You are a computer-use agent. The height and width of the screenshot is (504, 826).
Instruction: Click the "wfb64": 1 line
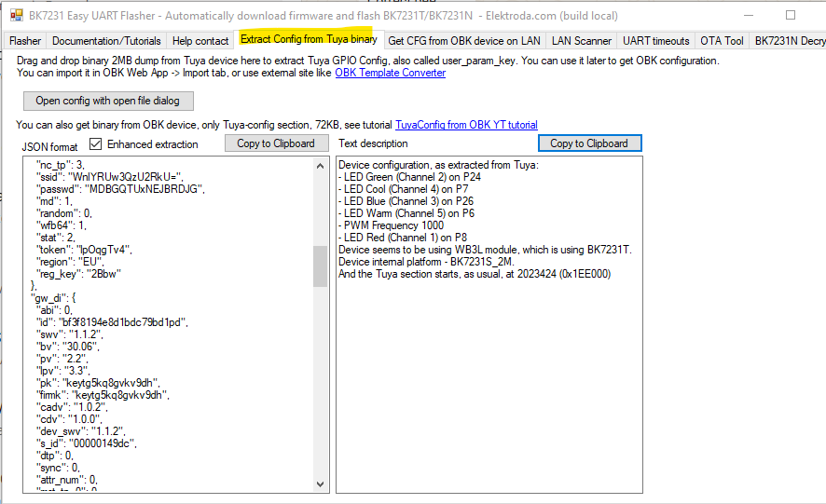tap(62, 225)
